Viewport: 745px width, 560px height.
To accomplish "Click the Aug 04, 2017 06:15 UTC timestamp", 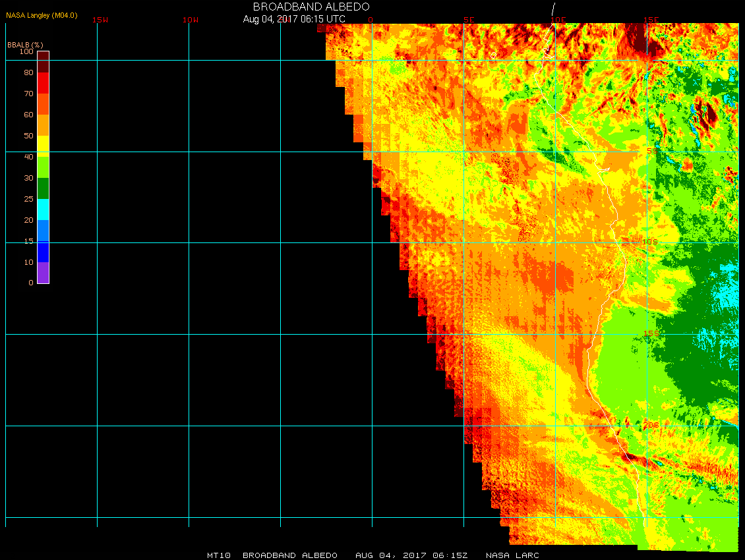I will pyautogui.click(x=294, y=19).
